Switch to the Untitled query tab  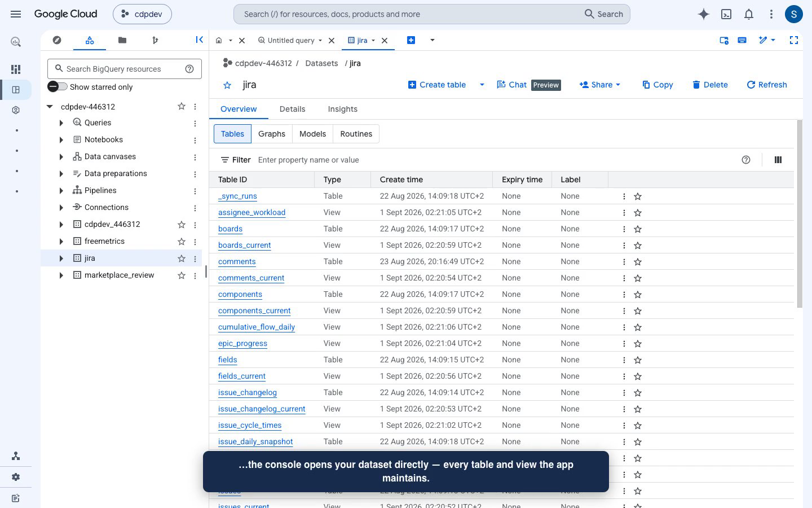(290, 40)
